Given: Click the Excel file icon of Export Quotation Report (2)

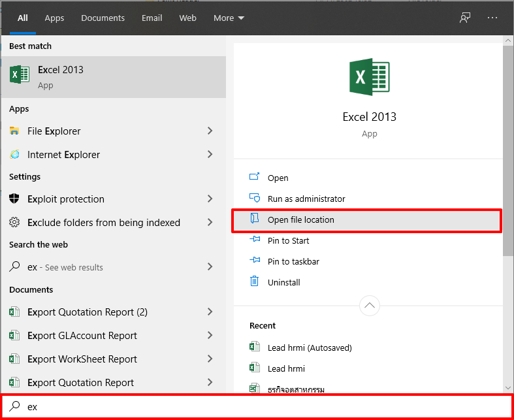Looking at the screenshot, I should coord(14,312).
